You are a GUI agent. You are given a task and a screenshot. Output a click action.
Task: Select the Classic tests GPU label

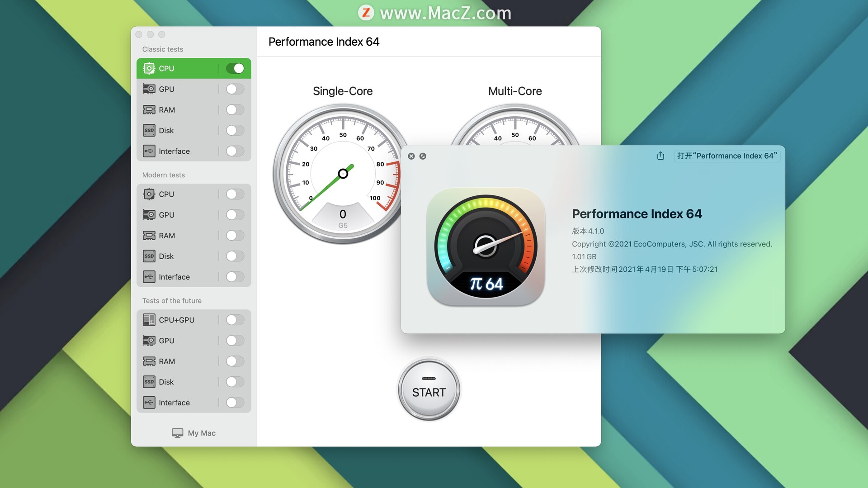166,89
